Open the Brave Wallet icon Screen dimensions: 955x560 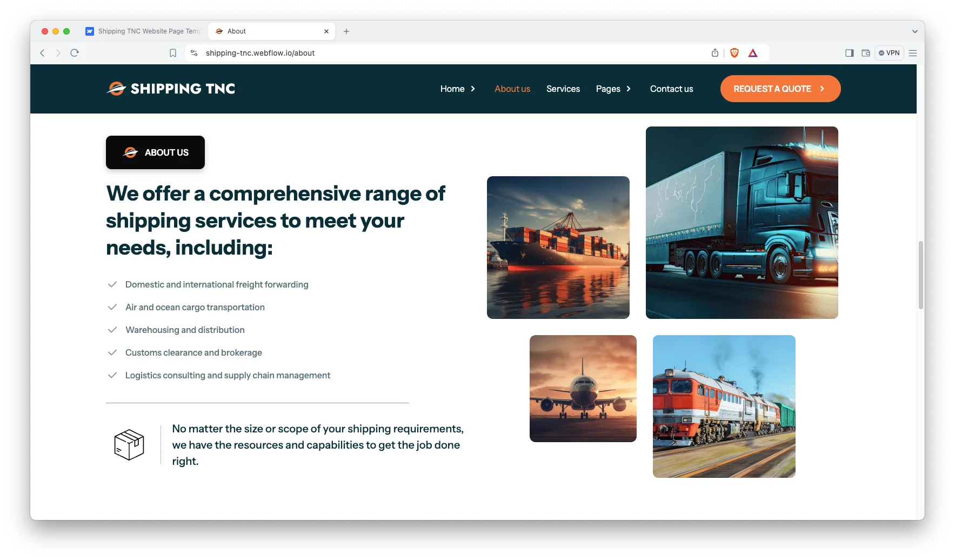click(866, 53)
